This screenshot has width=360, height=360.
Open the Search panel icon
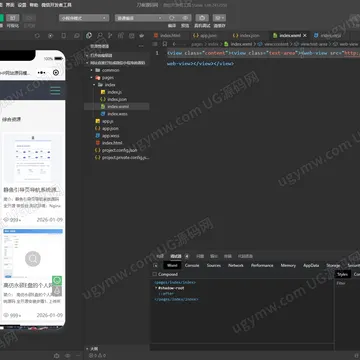click(x=100, y=35)
